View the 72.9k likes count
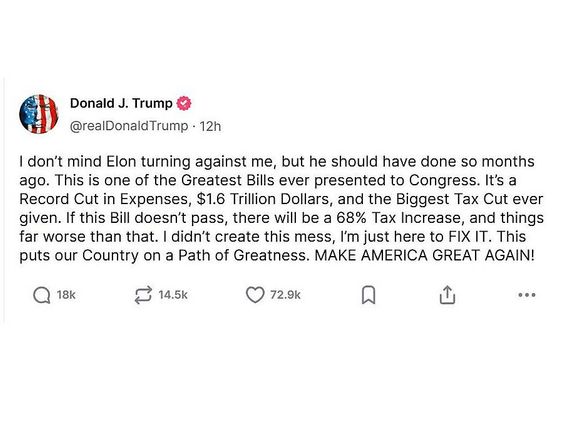The image size is (576, 432). (285, 295)
